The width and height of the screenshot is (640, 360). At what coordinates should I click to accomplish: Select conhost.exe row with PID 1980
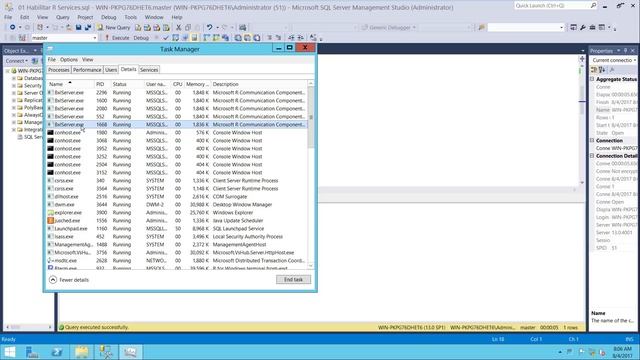click(176, 133)
